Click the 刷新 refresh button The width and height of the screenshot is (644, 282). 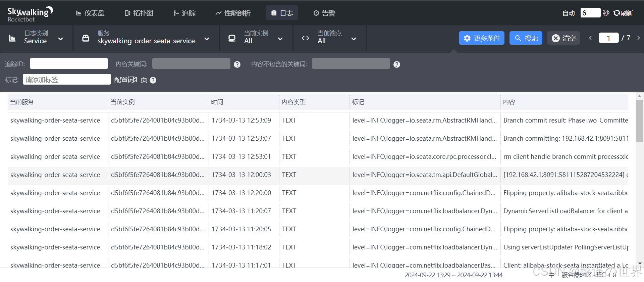(x=623, y=13)
